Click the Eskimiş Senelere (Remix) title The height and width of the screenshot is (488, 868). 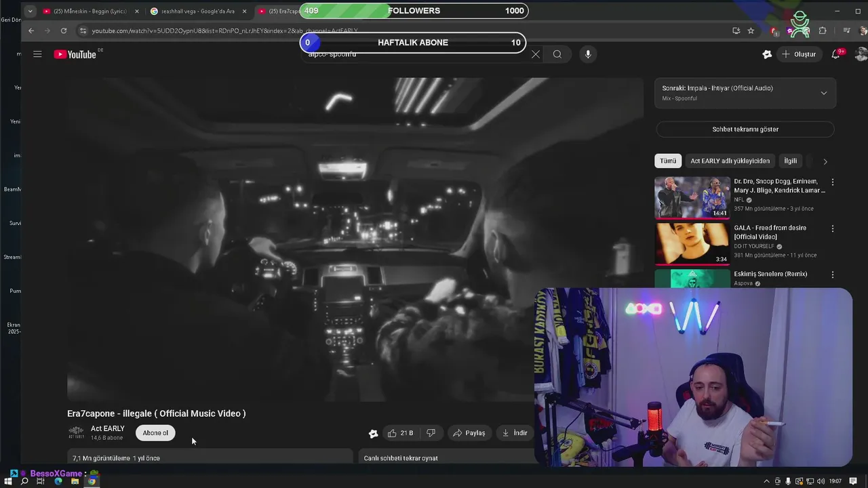click(770, 274)
